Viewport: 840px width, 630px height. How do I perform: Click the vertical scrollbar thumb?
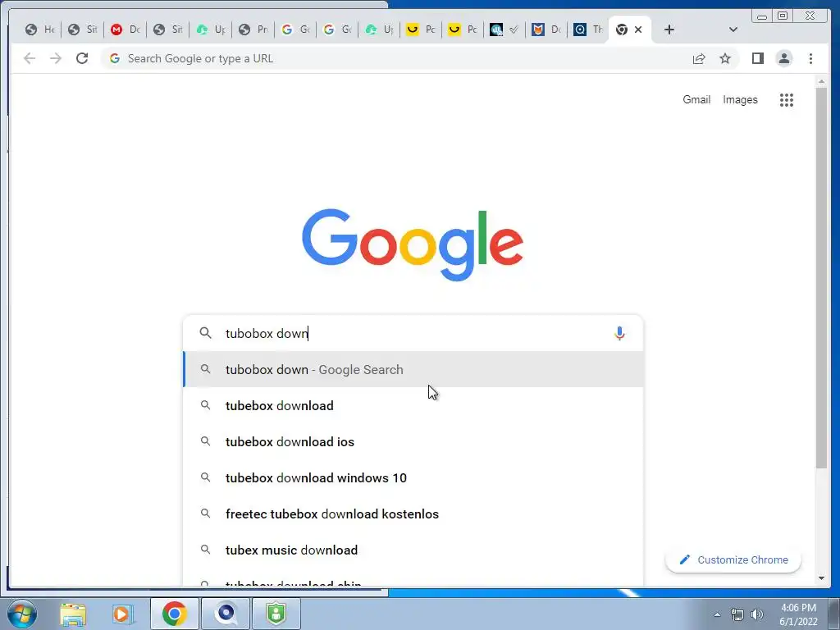tap(821, 277)
